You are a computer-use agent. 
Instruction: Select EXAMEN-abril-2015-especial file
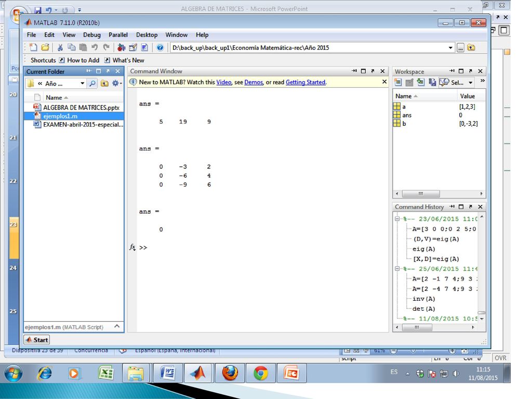tap(78, 125)
